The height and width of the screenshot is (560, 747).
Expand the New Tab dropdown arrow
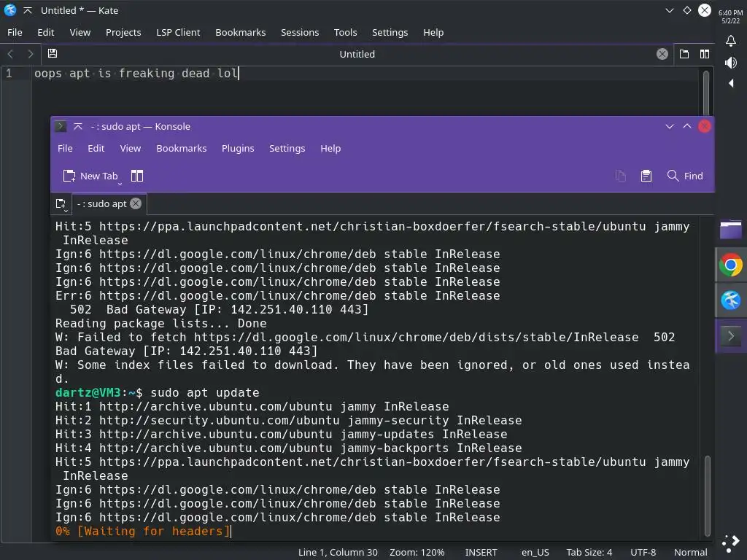(x=120, y=183)
